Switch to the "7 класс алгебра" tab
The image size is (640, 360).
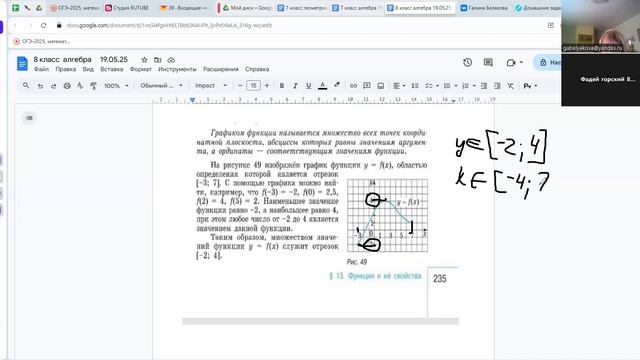[x=356, y=8]
